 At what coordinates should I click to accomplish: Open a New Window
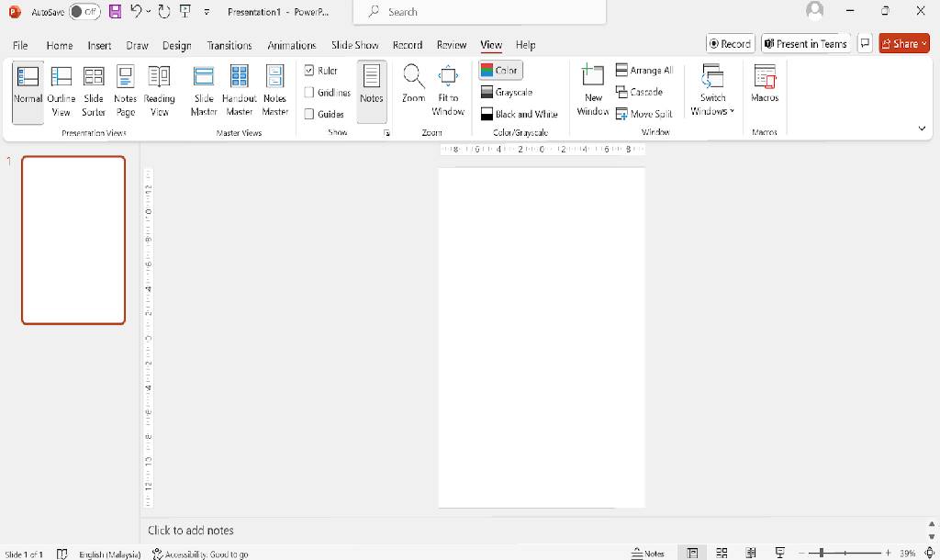(593, 90)
